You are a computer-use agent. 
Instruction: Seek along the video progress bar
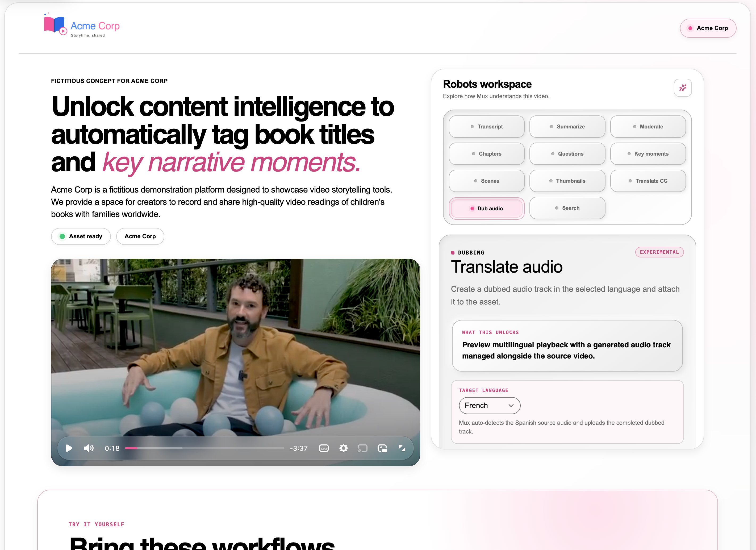[x=204, y=448]
